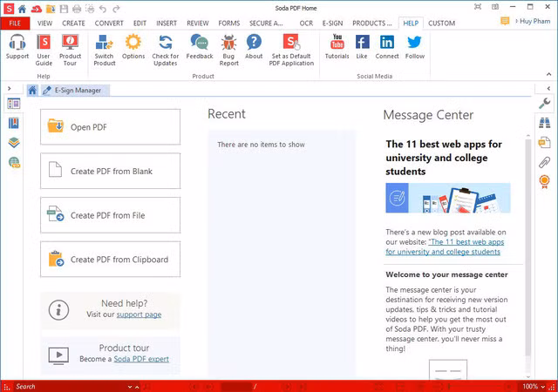Click the notification message icon near Huy Pham
The width and height of the screenshot is (558, 392).
pos(505,21)
